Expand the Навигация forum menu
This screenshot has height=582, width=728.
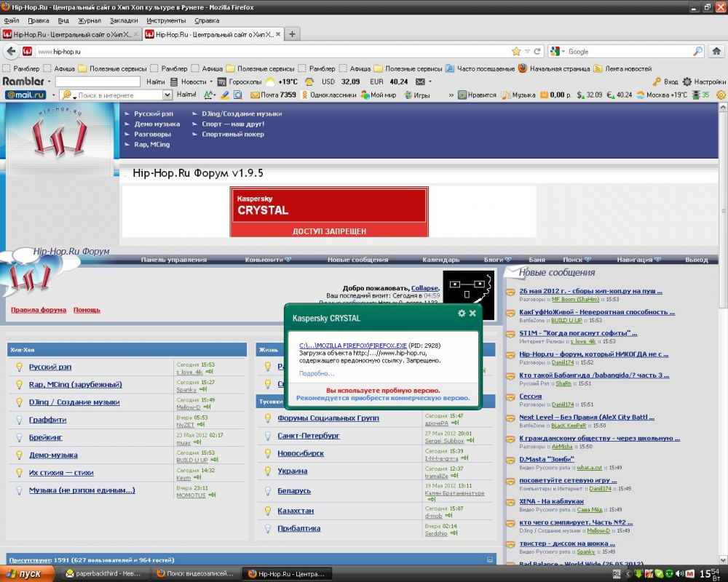coord(639,260)
